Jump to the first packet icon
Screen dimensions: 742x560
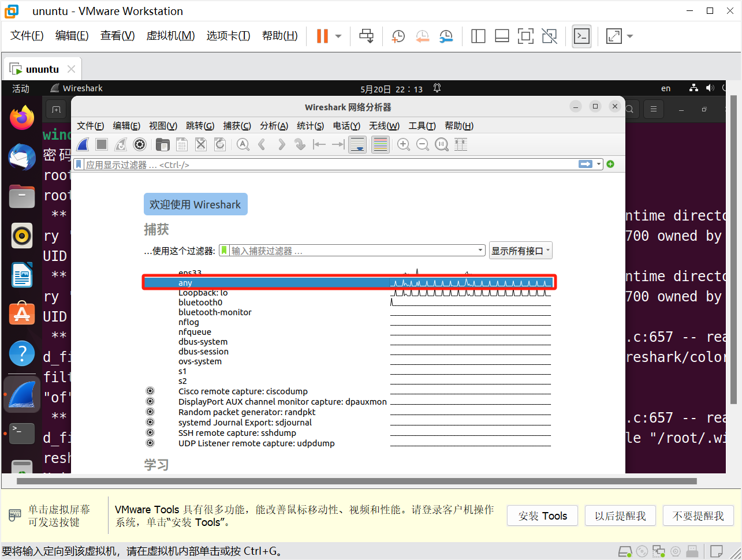tap(319, 144)
